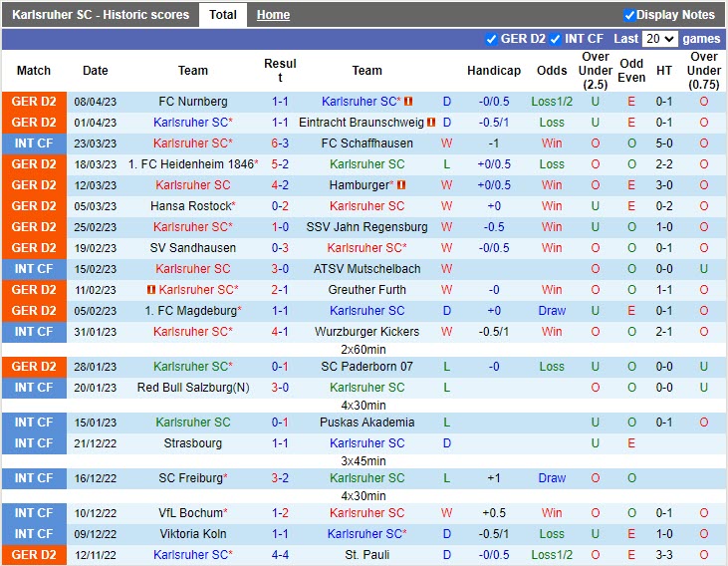The height and width of the screenshot is (566, 728).
Task: Click the Odd Even column header
Action: [631, 71]
